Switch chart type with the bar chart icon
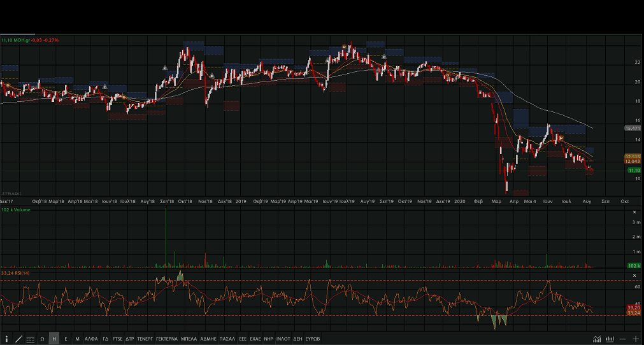 (610, 339)
